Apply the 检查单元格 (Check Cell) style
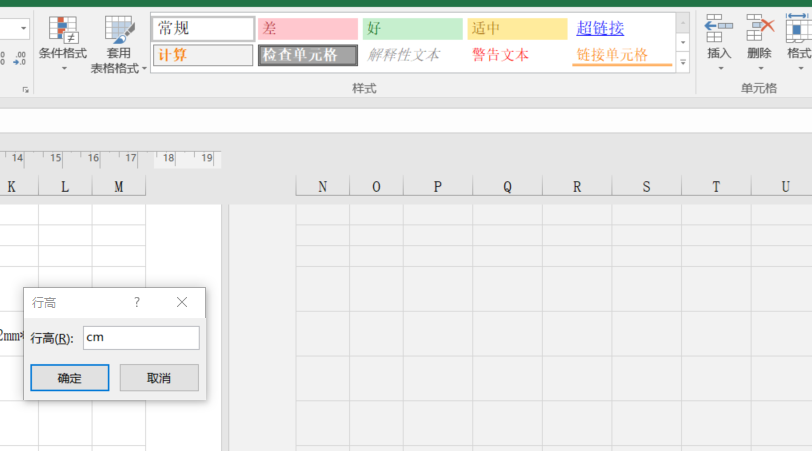 click(308, 55)
